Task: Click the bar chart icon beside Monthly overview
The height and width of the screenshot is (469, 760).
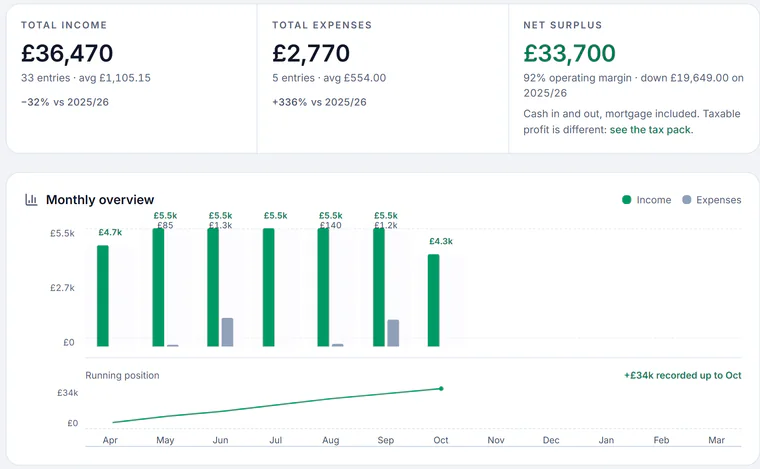Action: pos(31,200)
